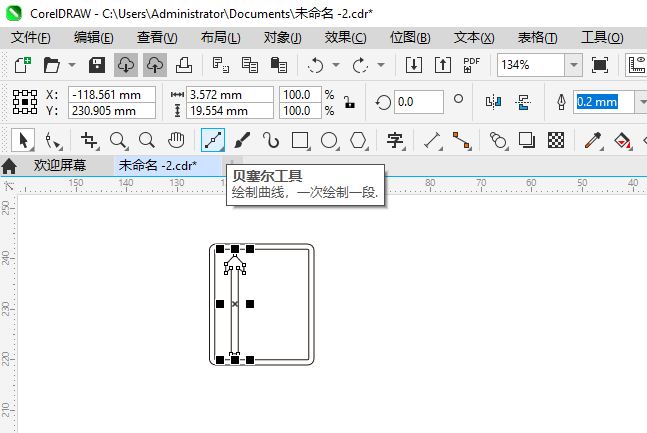Select the Text tool

(x=395, y=140)
